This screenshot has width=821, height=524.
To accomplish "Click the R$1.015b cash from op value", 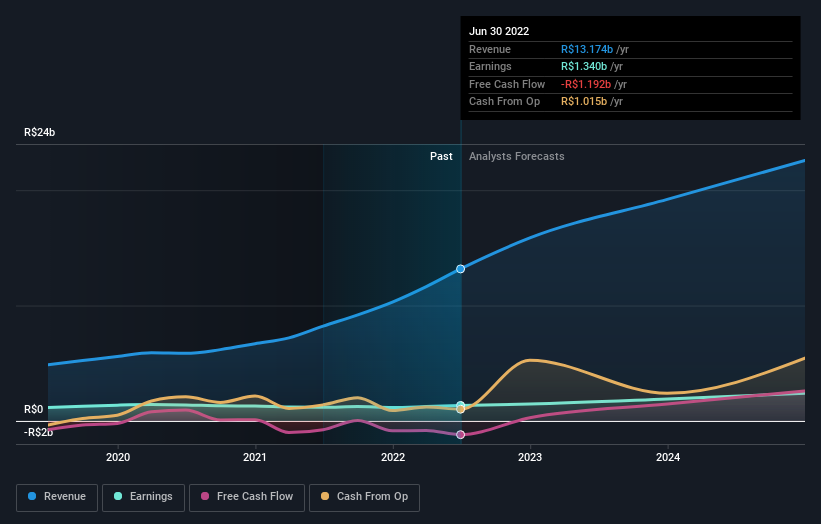I will (584, 102).
